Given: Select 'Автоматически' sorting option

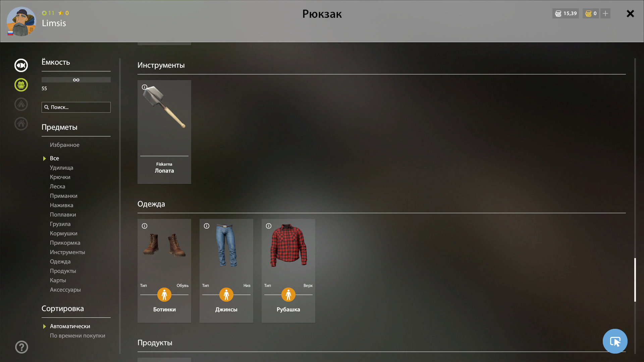Looking at the screenshot, I should coord(70,326).
